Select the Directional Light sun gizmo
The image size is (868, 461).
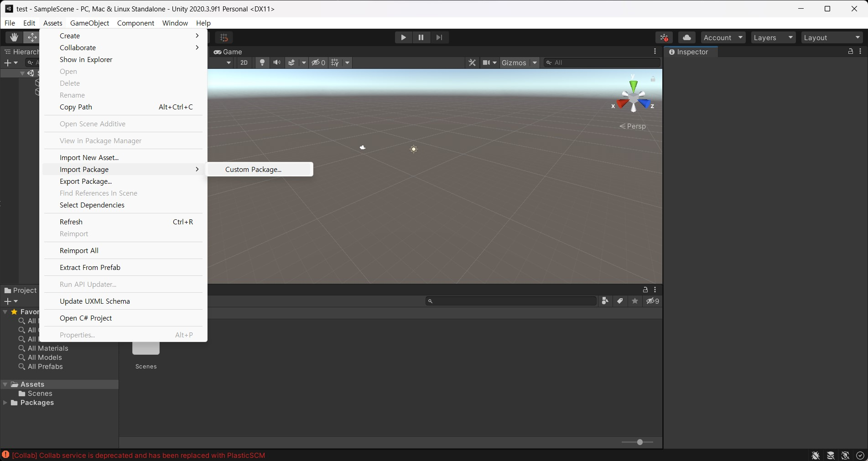tap(414, 149)
